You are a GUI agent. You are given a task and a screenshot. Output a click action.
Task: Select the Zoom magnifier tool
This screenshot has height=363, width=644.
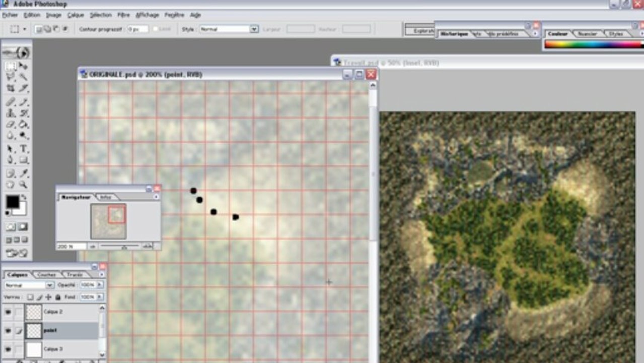click(x=23, y=185)
